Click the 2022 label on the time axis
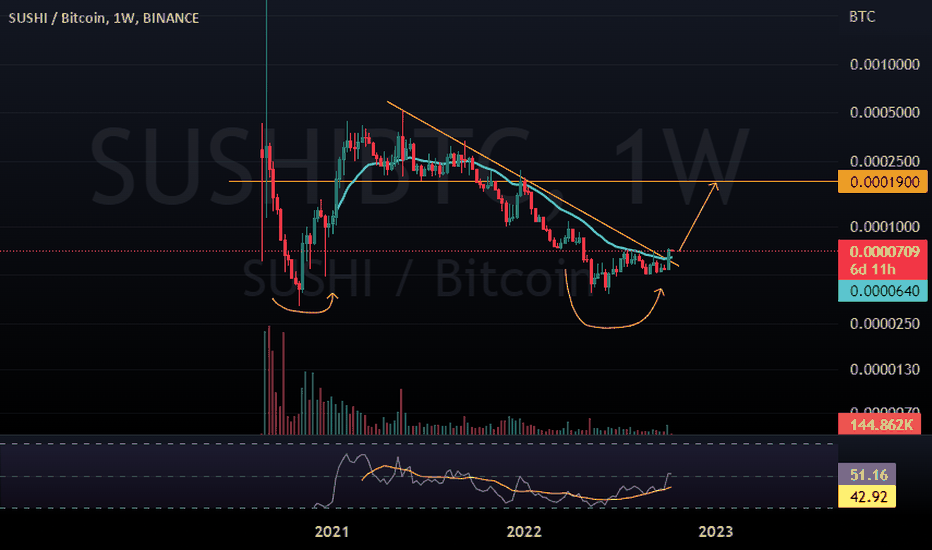Screen dimensions: 932x550 (524, 531)
